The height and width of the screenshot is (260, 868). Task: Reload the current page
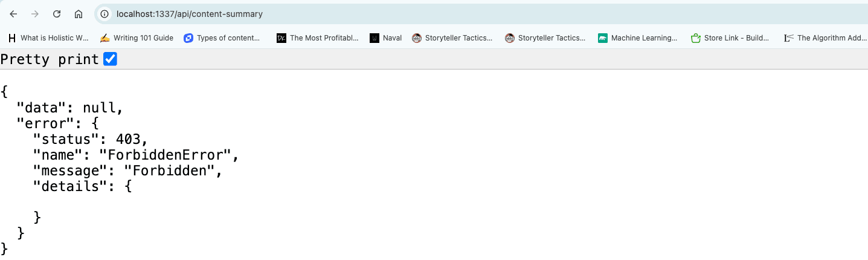click(57, 14)
